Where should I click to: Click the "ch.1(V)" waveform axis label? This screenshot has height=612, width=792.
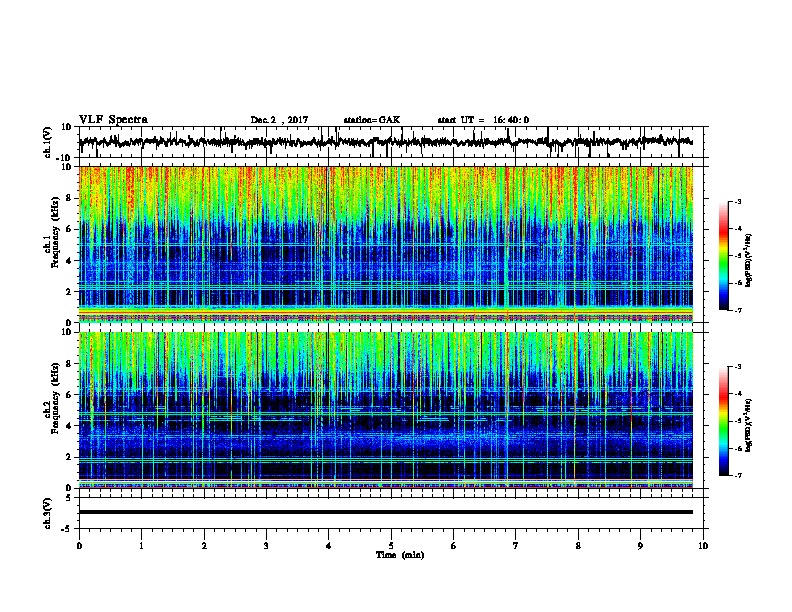(47, 142)
